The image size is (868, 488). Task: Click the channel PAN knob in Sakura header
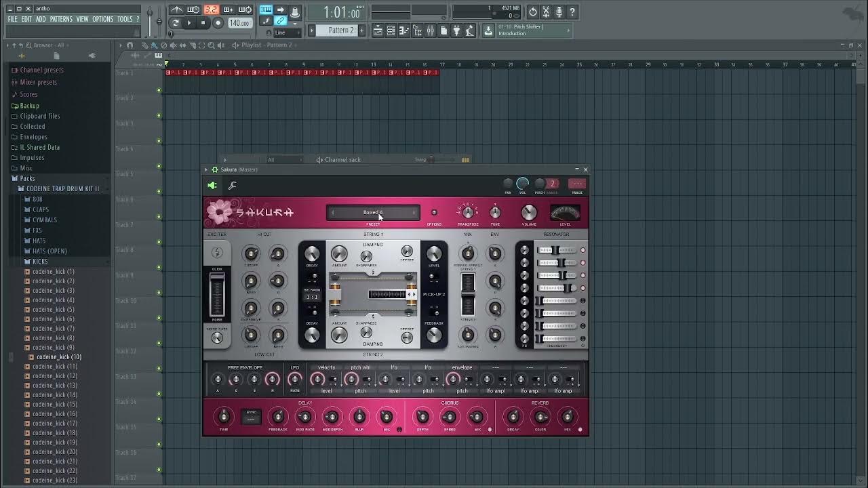click(508, 184)
